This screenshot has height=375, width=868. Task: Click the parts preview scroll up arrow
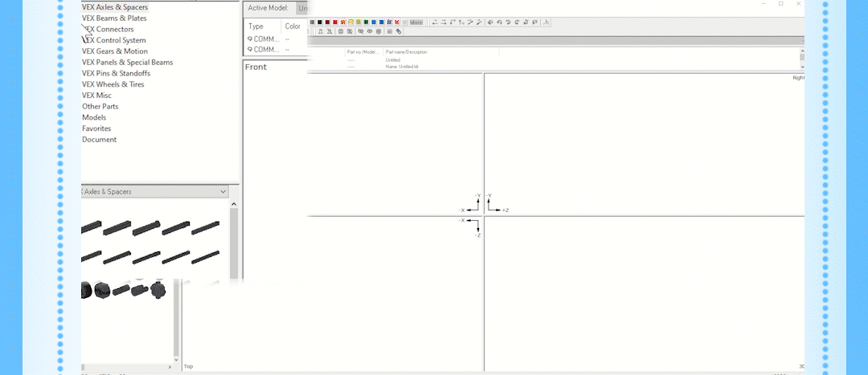pos(234,204)
